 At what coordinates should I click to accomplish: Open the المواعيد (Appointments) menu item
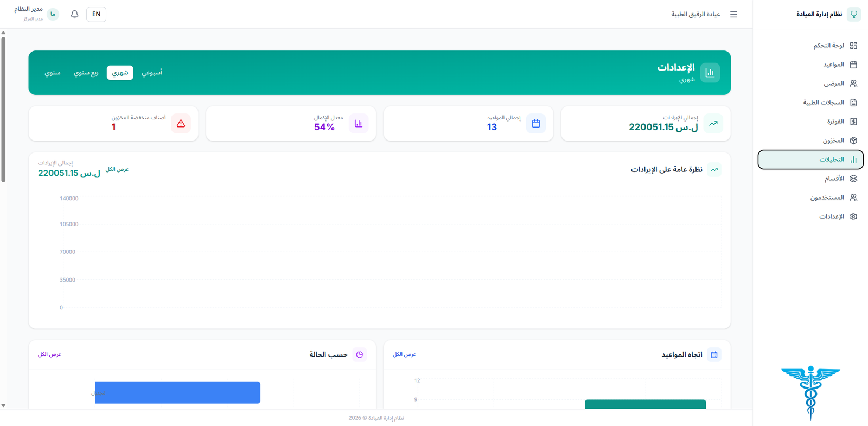(833, 65)
